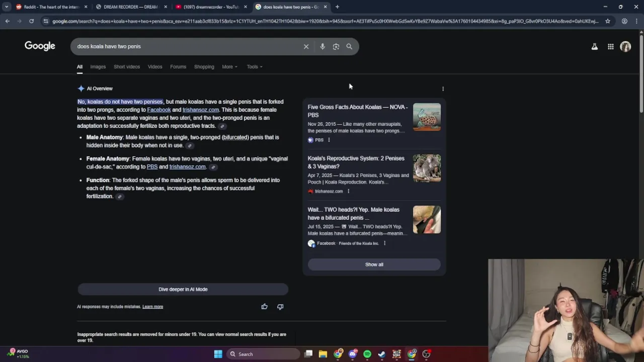Open AVGO stock widget on taskbar
This screenshot has width=644, height=362.
click(x=18, y=354)
